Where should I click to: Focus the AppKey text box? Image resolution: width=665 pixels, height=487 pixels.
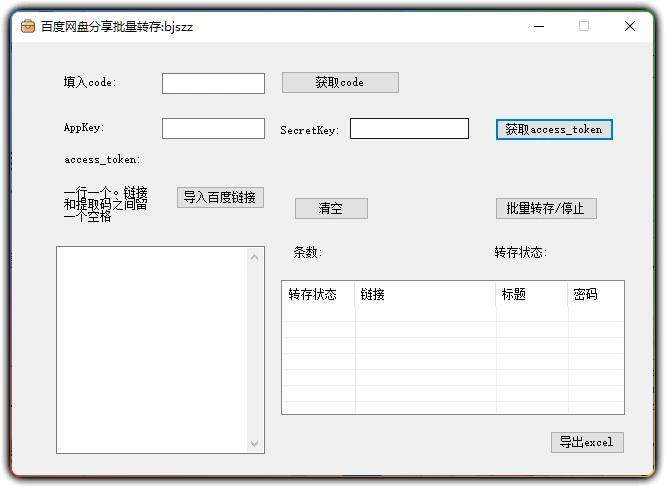213,129
